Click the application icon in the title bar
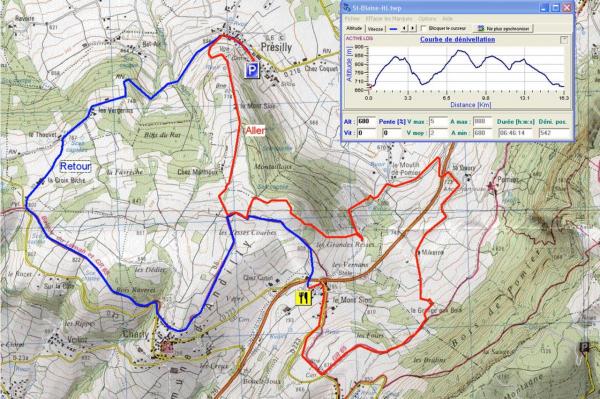 [347, 8]
